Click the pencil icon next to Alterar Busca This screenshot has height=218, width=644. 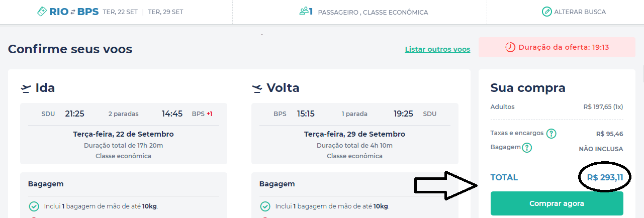point(546,12)
